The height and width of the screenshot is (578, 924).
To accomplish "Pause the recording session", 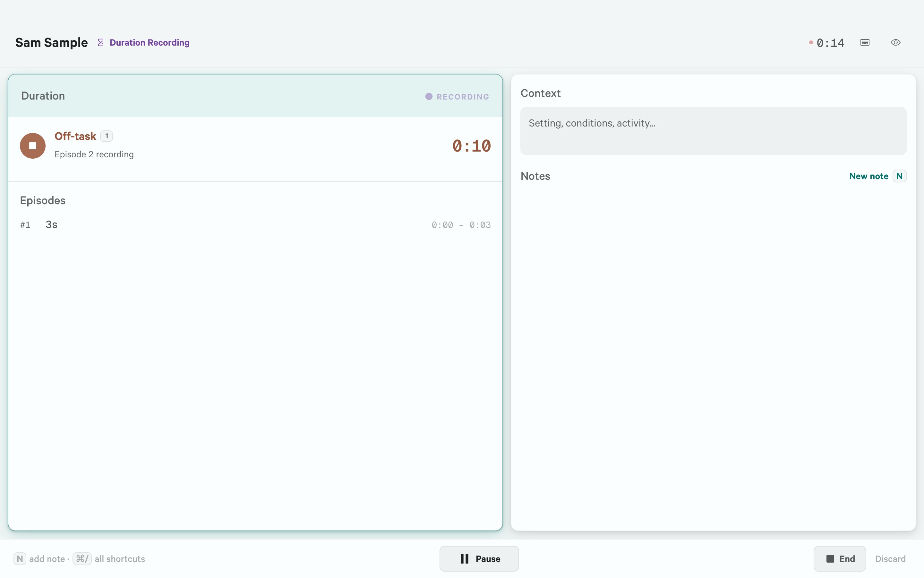I will pos(479,558).
